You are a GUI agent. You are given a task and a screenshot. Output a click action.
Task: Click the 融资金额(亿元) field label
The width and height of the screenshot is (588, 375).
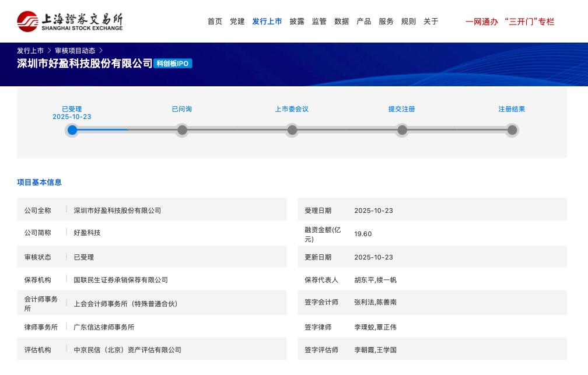click(x=323, y=234)
